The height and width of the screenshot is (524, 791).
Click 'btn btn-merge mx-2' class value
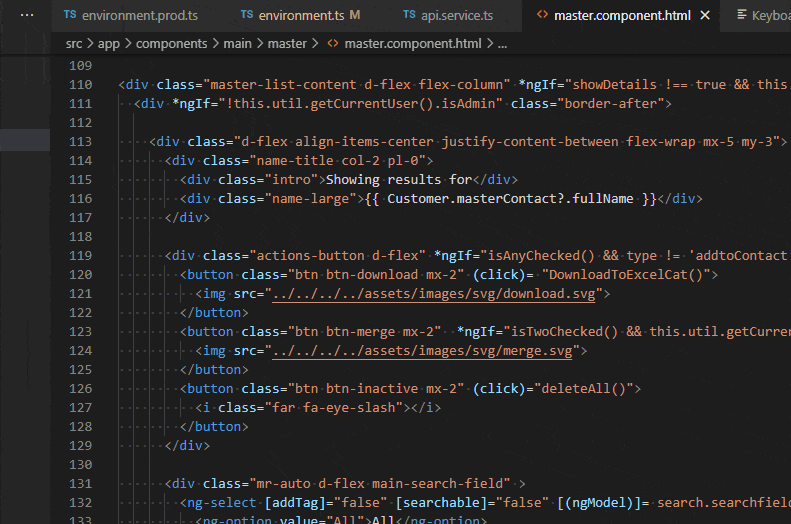click(364, 332)
